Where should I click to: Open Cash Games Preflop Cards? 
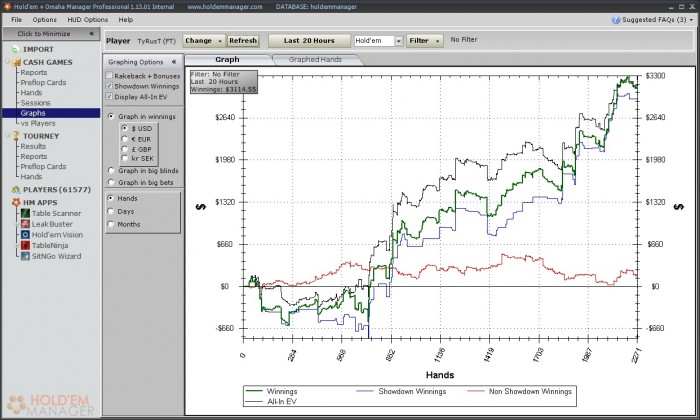[43, 83]
